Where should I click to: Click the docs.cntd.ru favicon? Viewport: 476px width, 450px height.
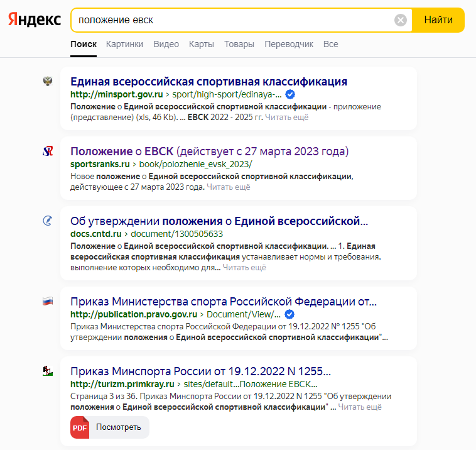(48, 221)
